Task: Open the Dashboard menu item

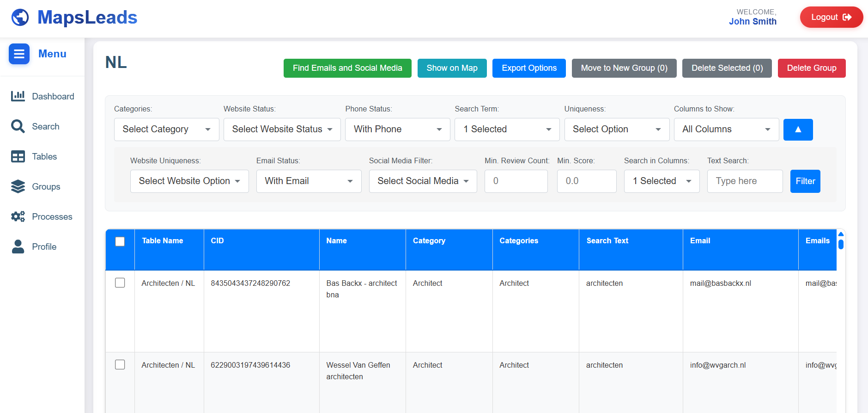Action: pos(42,96)
